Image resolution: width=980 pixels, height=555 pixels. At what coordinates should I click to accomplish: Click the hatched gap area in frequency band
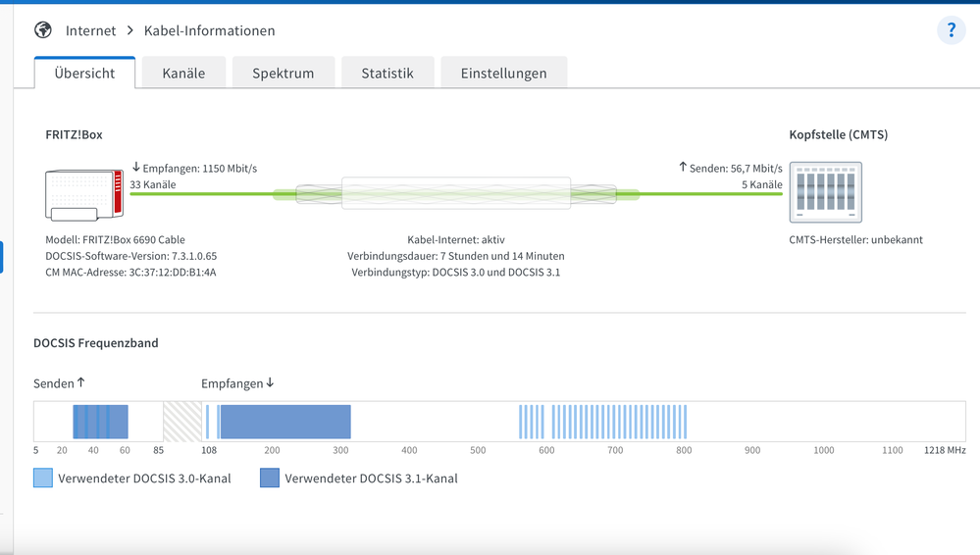coord(181,422)
